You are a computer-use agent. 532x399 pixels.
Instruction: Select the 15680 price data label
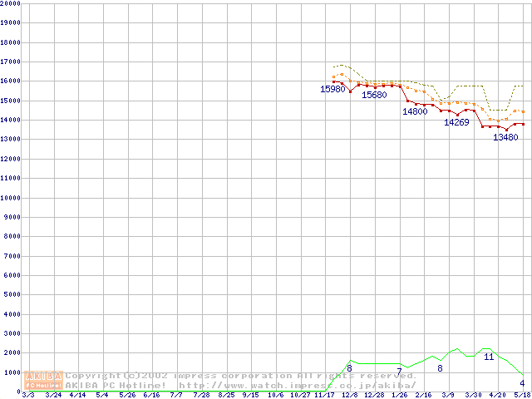(x=374, y=95)
